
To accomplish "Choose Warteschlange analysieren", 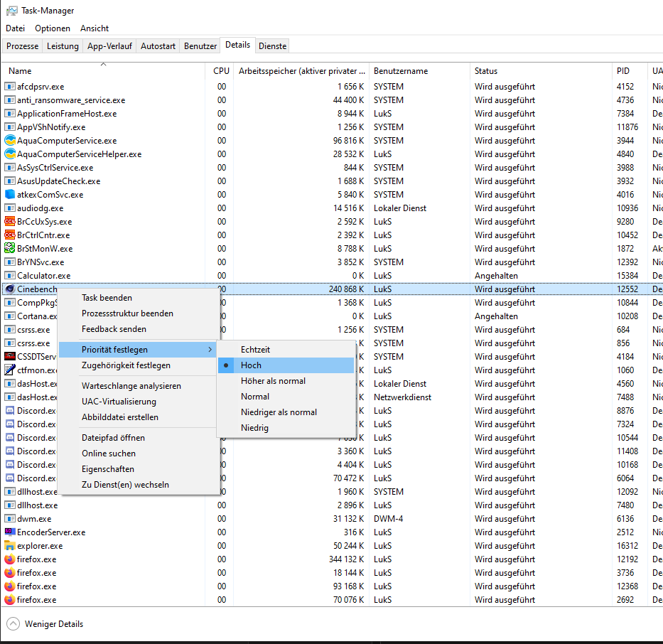I will coord(138,386).
